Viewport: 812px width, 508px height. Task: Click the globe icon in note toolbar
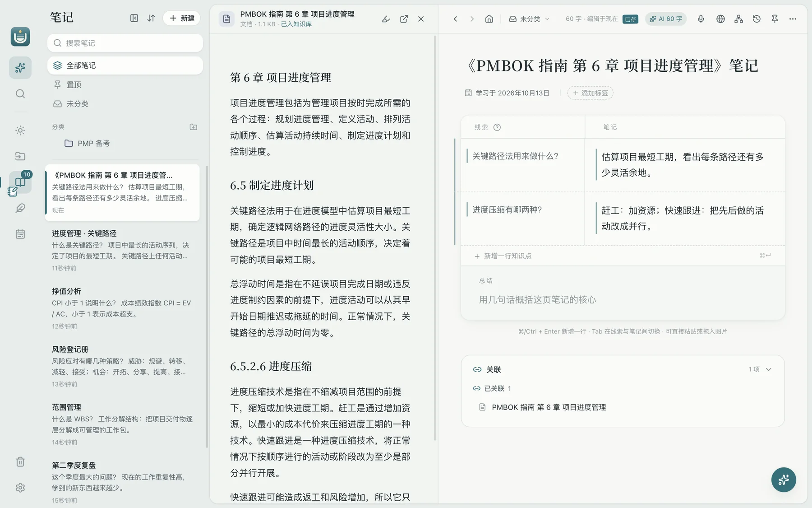(720, 19)
